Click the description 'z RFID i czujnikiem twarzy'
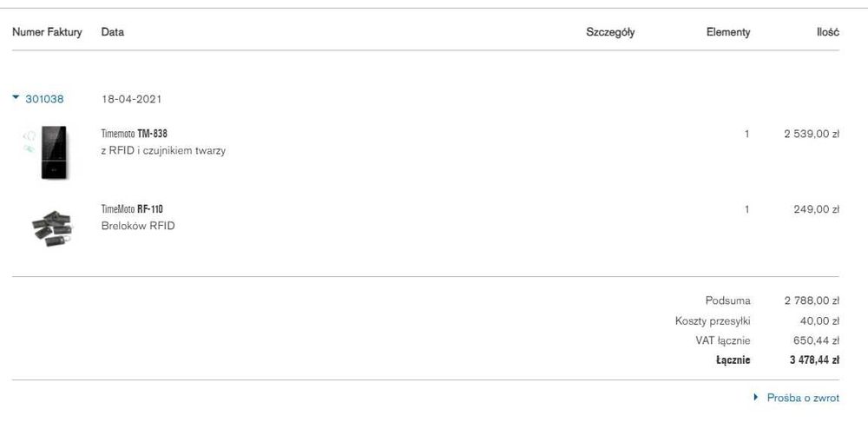 (x=163, y=150)
